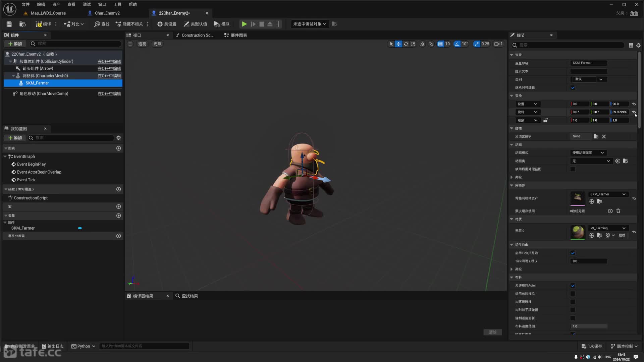Screen dimensions: 644x362
Task: Toggle 允许布料Actor checkbox
Action: [573, 286]
